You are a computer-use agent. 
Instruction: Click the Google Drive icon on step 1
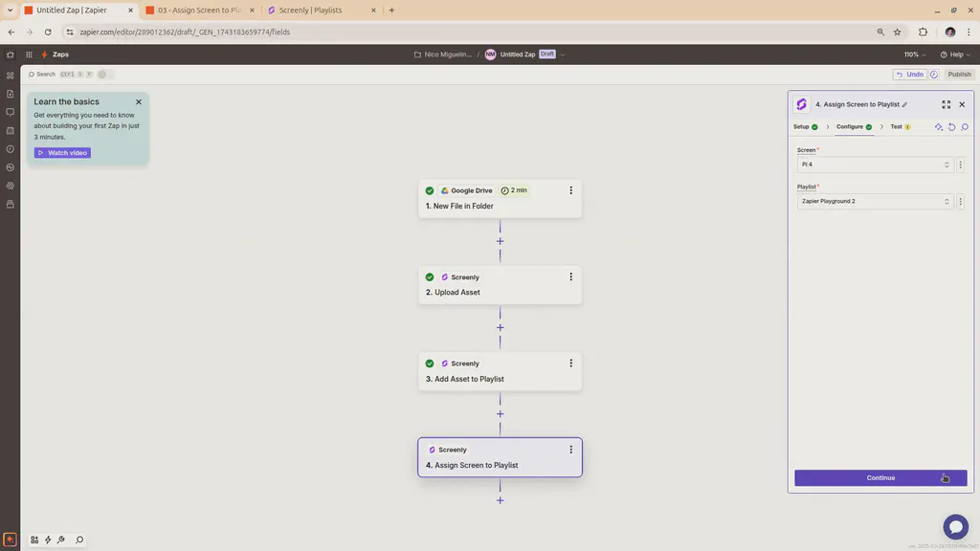tap(443, 190)
